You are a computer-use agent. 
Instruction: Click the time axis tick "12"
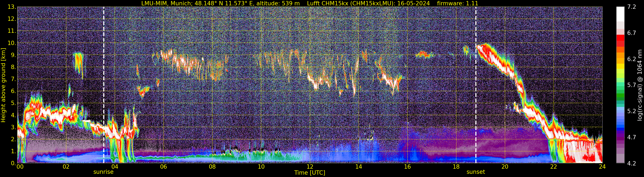pos(310,167)
